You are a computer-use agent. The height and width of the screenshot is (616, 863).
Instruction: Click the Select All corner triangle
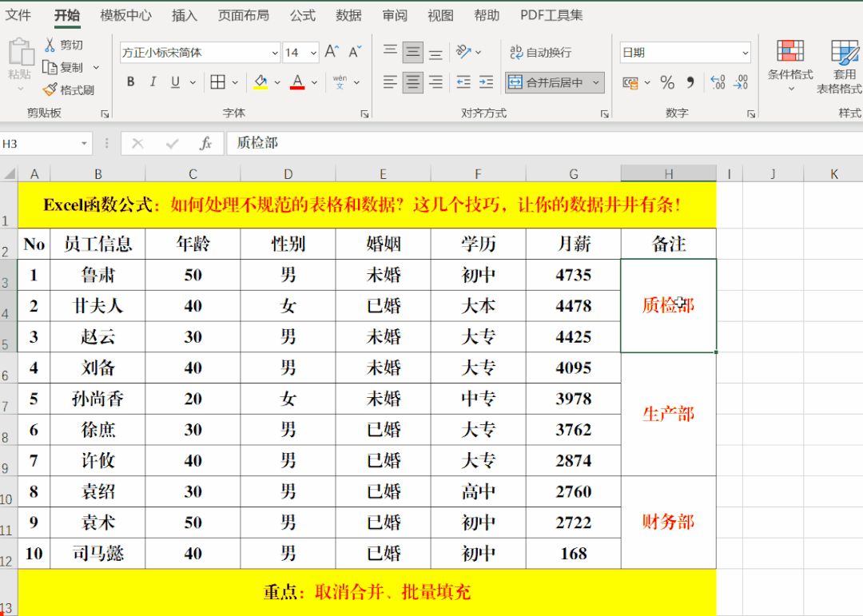click(x=10, y=174)
